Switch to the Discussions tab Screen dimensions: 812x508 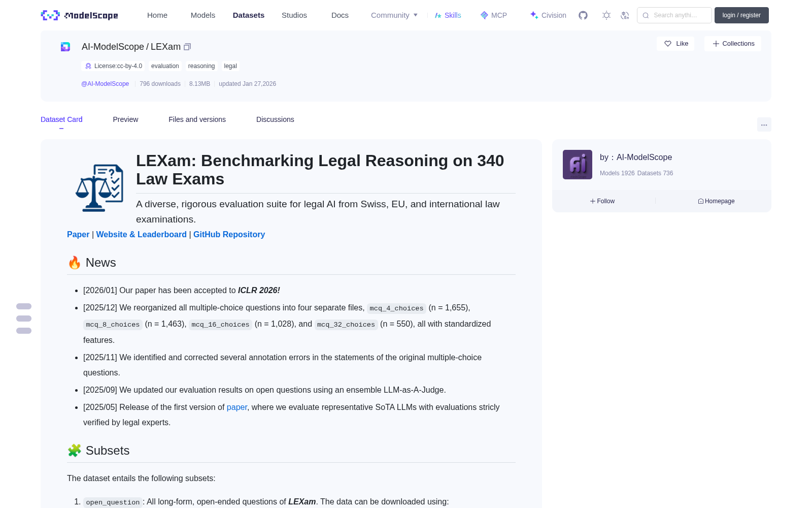275,119
